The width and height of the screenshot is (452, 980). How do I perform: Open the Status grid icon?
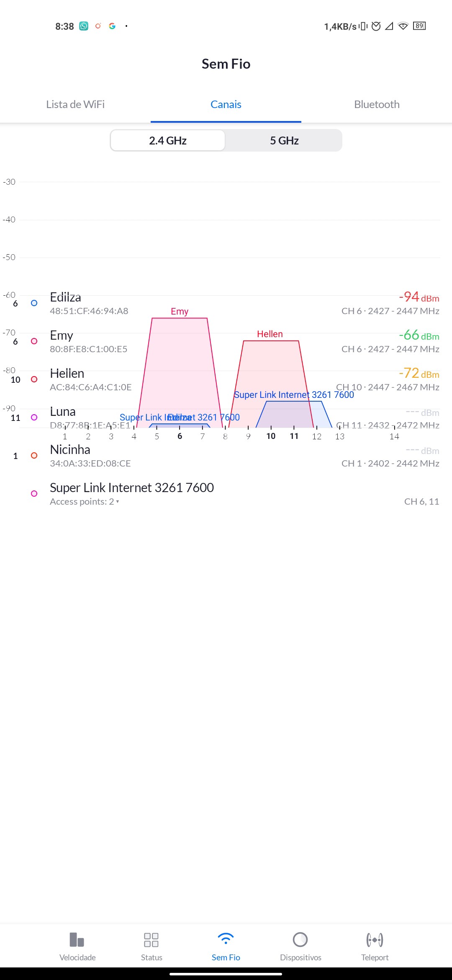(x=151, y=940)
